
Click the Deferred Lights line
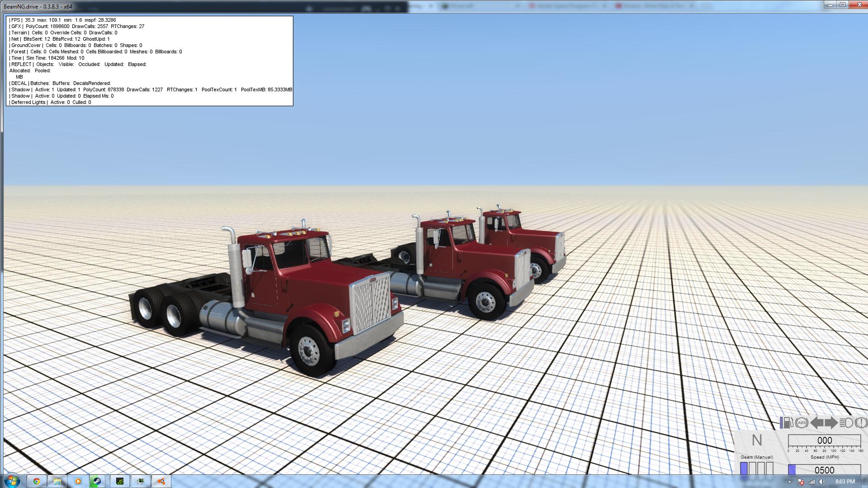(x=50, y=102)
